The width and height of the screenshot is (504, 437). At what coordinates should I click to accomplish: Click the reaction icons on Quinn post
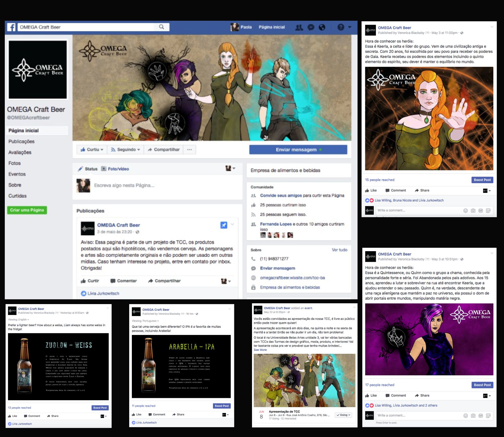tap(369, 406)
